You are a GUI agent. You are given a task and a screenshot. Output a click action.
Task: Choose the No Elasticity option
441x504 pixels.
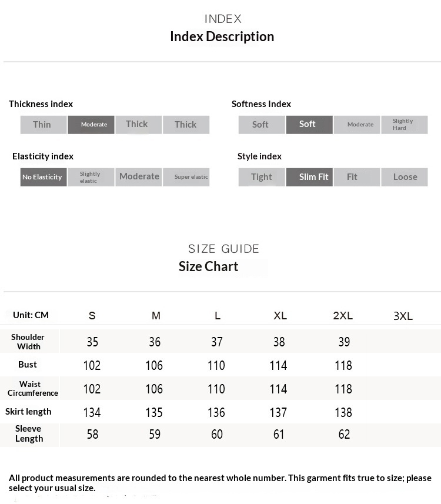coord(44,177)
